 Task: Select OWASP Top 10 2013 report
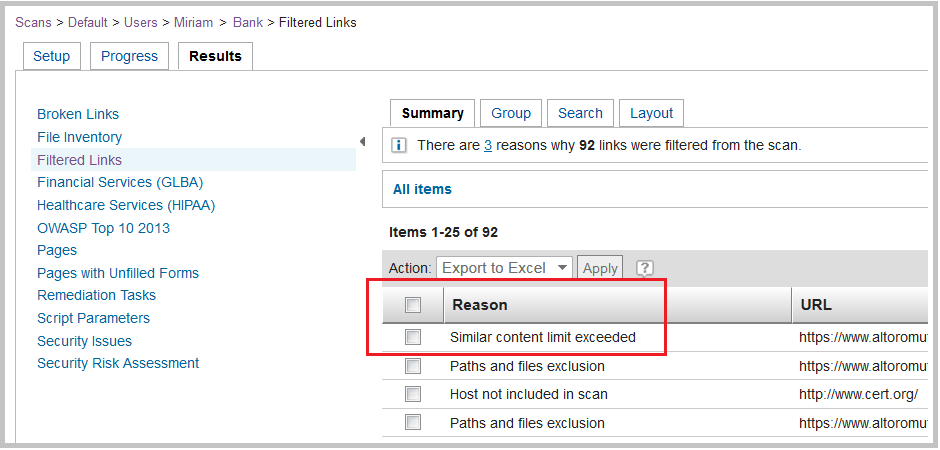pos(103,228)
